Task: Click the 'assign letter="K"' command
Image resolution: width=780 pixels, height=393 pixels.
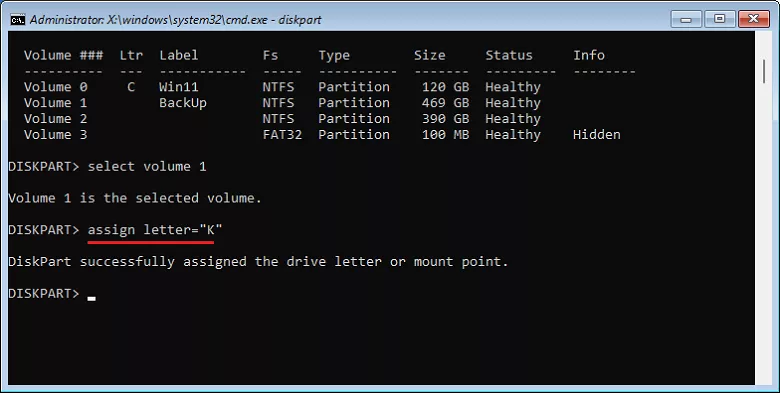Action: (x=155, y=230)
